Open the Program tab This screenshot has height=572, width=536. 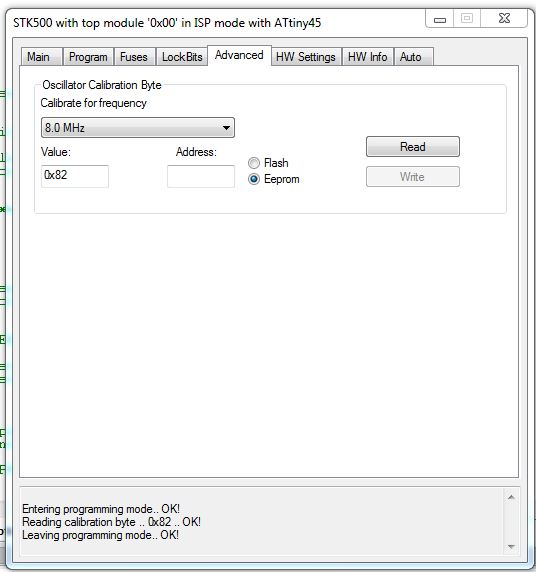(88, 57)
